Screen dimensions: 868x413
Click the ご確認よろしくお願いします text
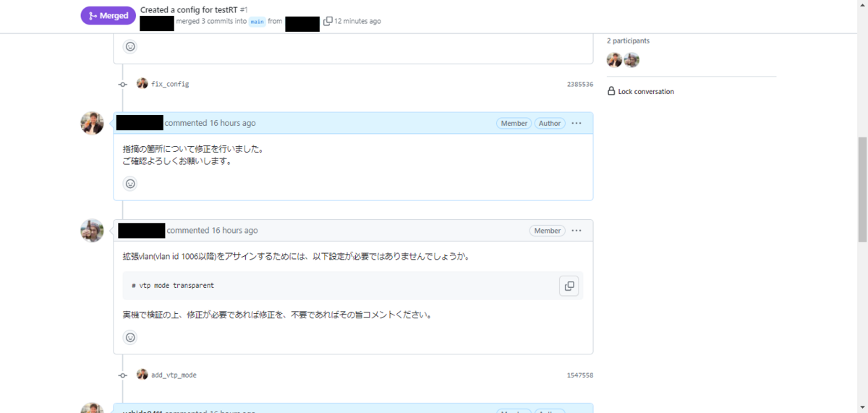tap(177, 161)
